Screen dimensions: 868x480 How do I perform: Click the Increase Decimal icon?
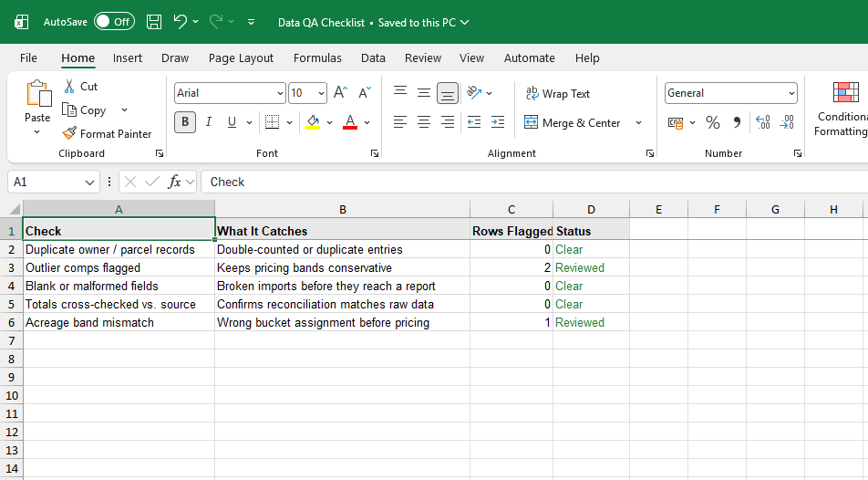click(x=763, y=122)
